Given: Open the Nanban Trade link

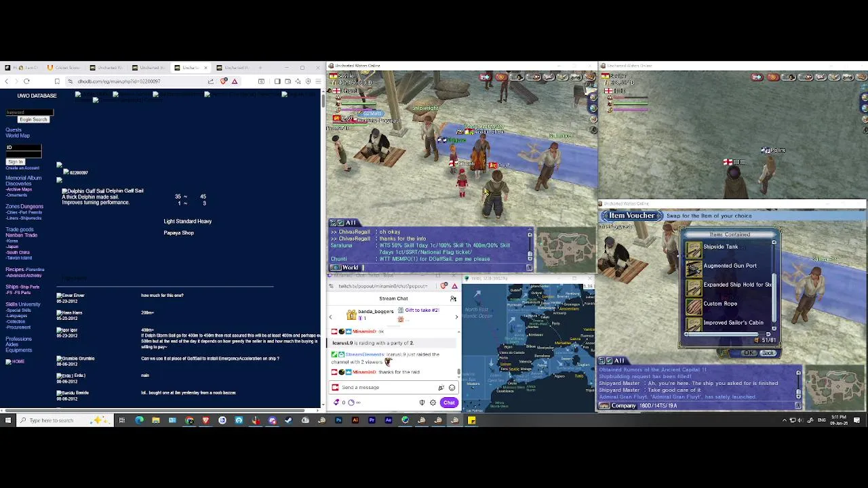Looking at the screenshot, I should [22, 235].
